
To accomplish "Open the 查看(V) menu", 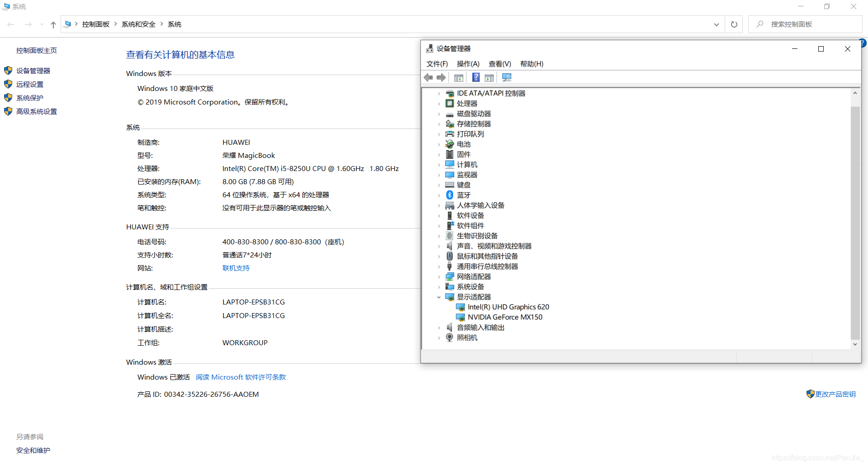I will pyautogui.click(x=500, y=64).
